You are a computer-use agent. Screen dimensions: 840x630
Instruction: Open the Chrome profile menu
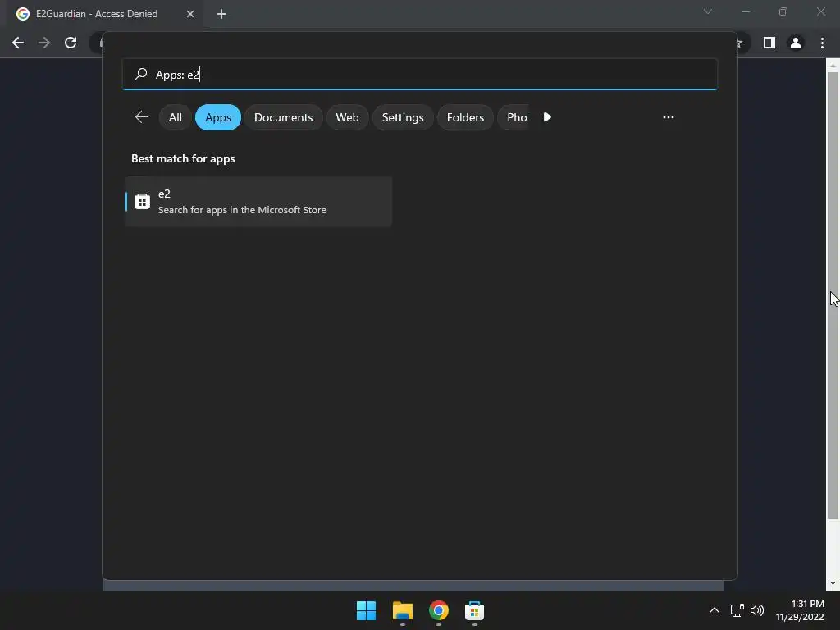coord(796,43)
